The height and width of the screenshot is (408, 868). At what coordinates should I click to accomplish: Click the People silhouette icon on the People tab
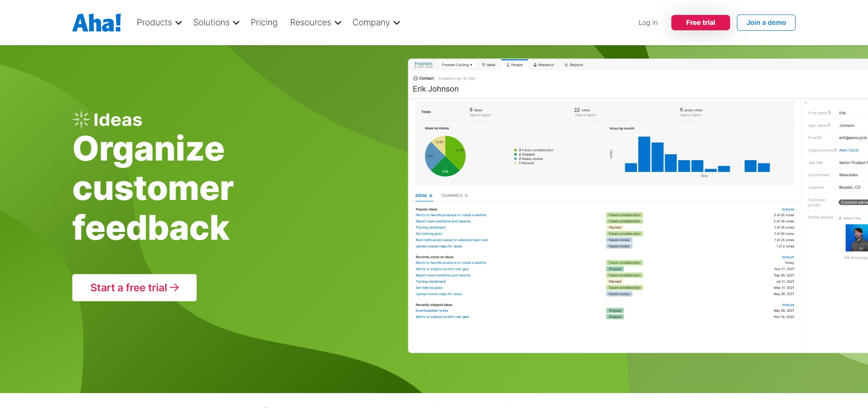pyautogui.click(x=508, y=65)
